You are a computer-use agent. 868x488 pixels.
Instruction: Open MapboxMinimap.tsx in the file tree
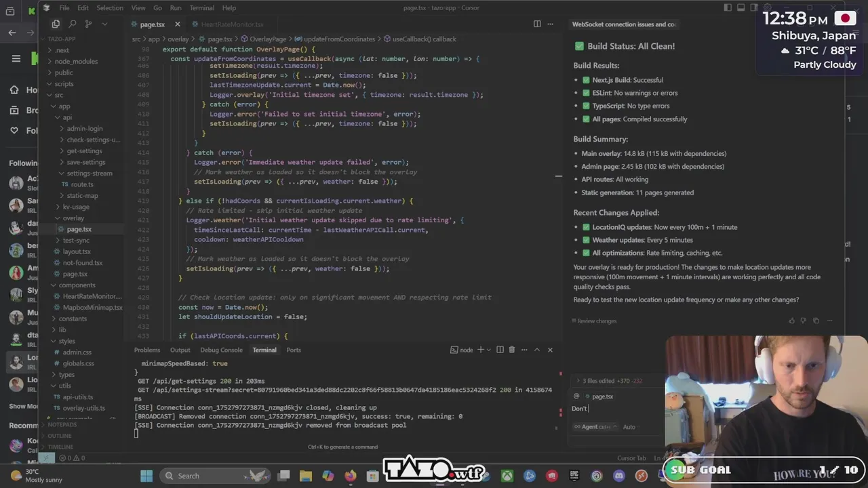[x=92, y=307]
